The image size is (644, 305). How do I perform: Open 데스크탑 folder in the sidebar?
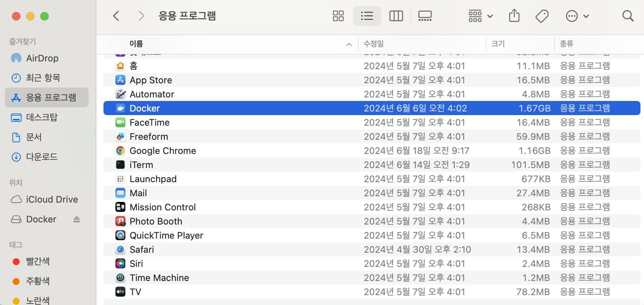pyautogui.click(x=47, y=117)
